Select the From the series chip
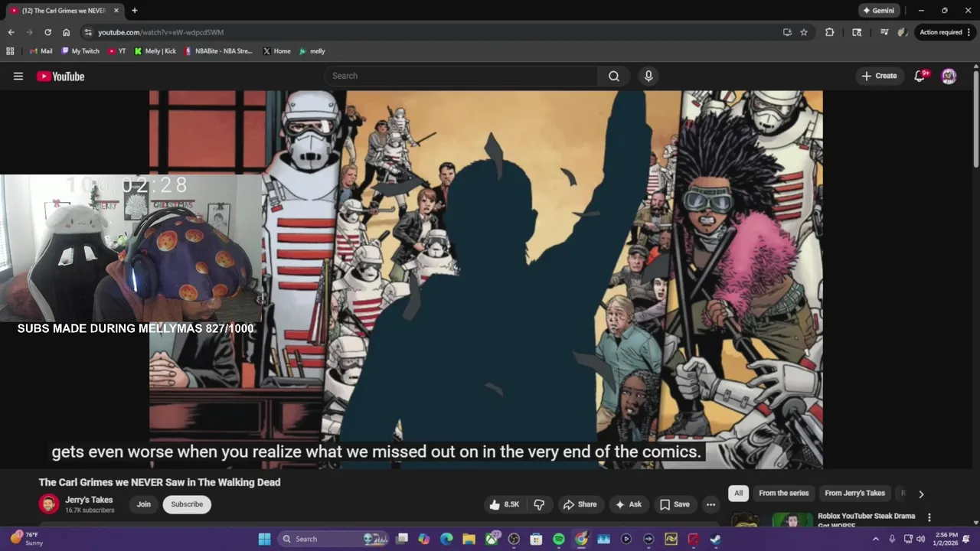980x551 pixels. pyautogui.click(x=783, y=494)
